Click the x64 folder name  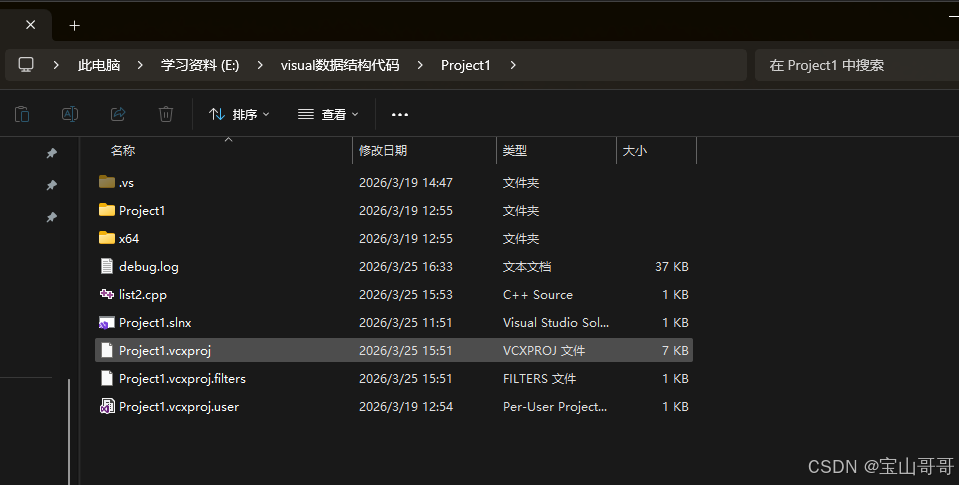click(129, 239)
